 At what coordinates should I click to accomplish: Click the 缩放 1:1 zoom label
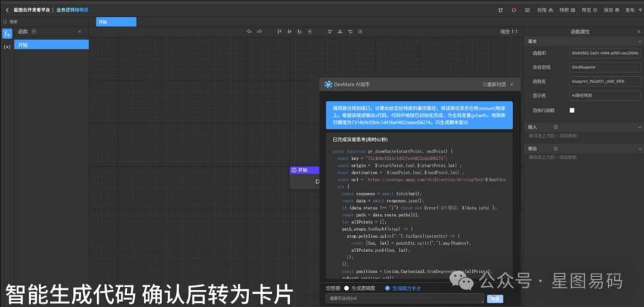[x=509, y=32]
